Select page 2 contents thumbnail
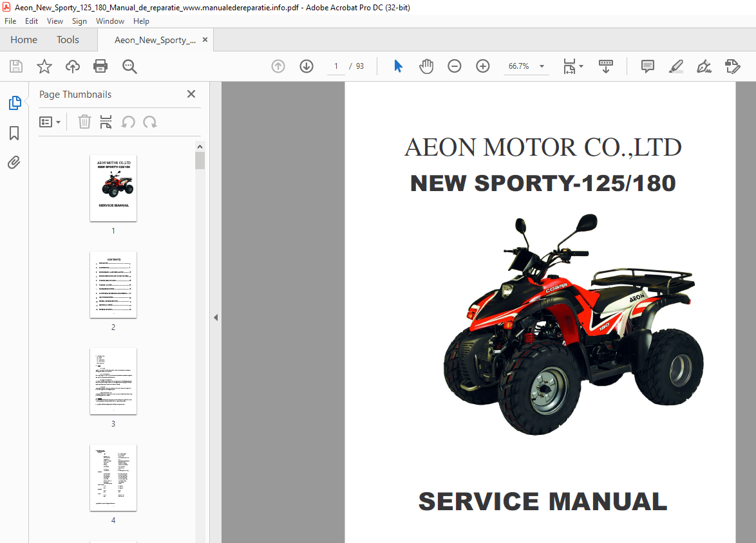756x543 pixels. point(113,285)
